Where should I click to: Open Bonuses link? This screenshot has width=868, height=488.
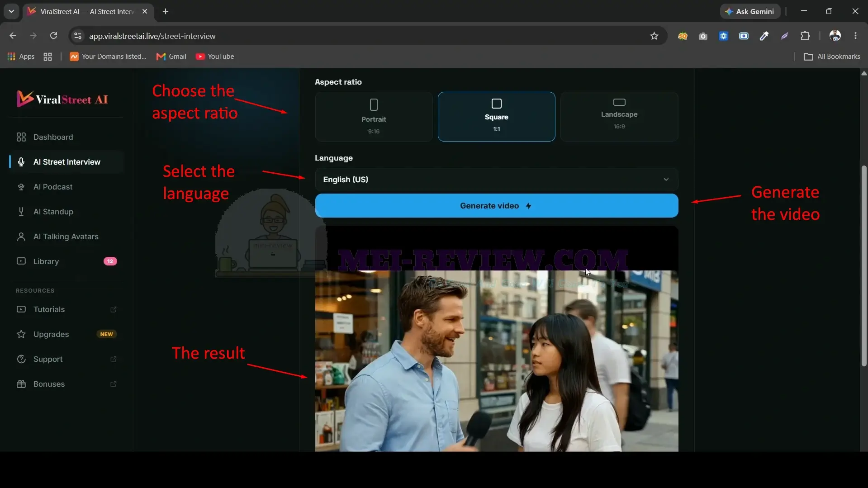click(66, 384)
